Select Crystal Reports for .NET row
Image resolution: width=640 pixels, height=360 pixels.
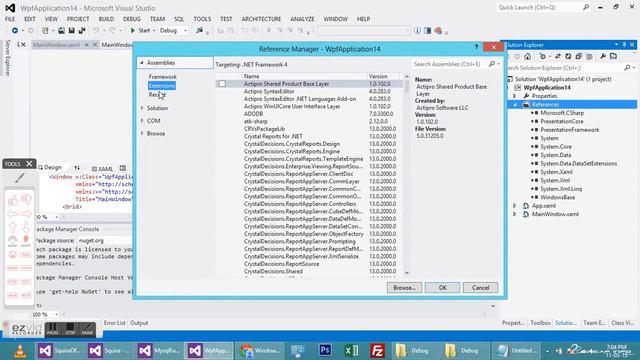click(309, 136)
